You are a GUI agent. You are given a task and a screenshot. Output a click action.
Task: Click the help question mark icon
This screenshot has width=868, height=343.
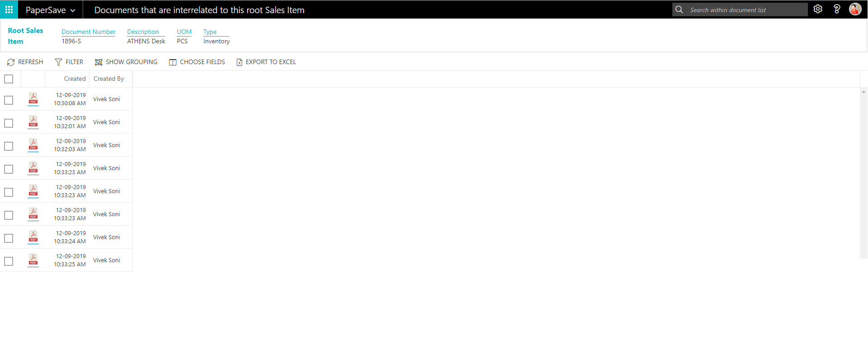click(x=836, y=9)
